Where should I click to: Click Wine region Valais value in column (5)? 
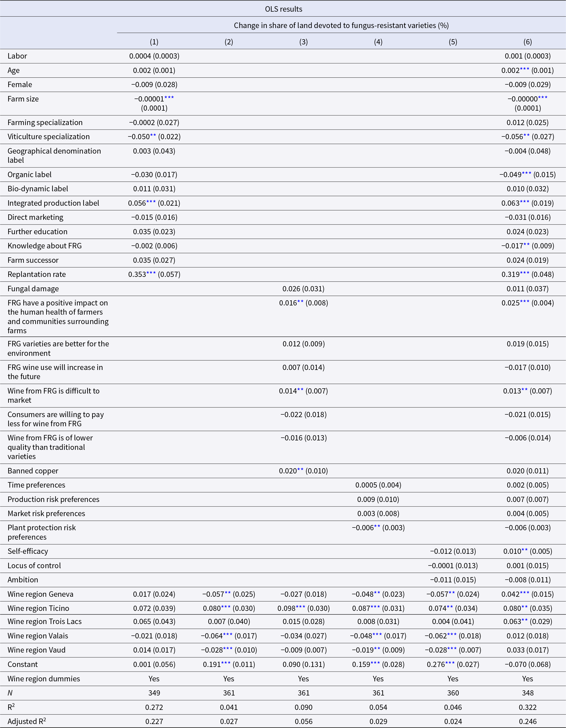[x=453, y=636]
